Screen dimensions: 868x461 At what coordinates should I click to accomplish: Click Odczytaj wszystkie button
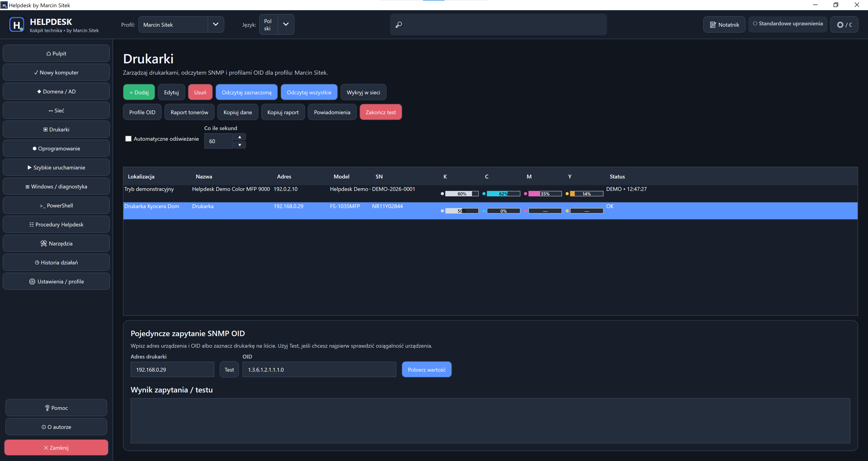point(309,92)
